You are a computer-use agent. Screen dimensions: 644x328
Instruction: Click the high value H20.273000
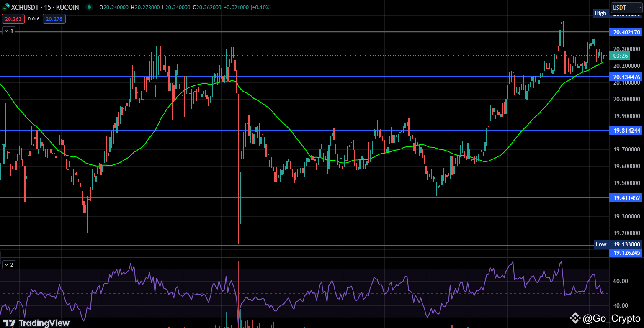click(x=145, y=8)
